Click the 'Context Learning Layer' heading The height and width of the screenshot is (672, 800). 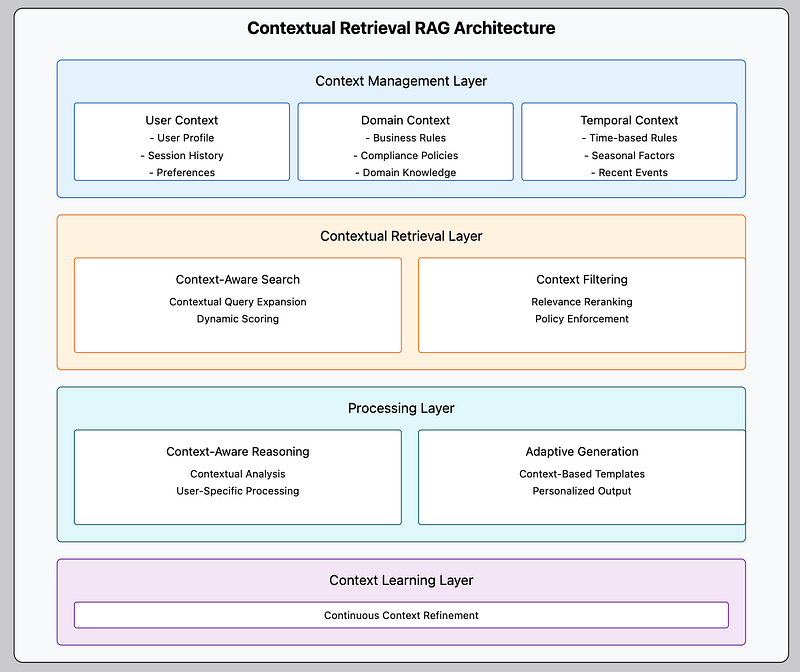pos(401,580)
